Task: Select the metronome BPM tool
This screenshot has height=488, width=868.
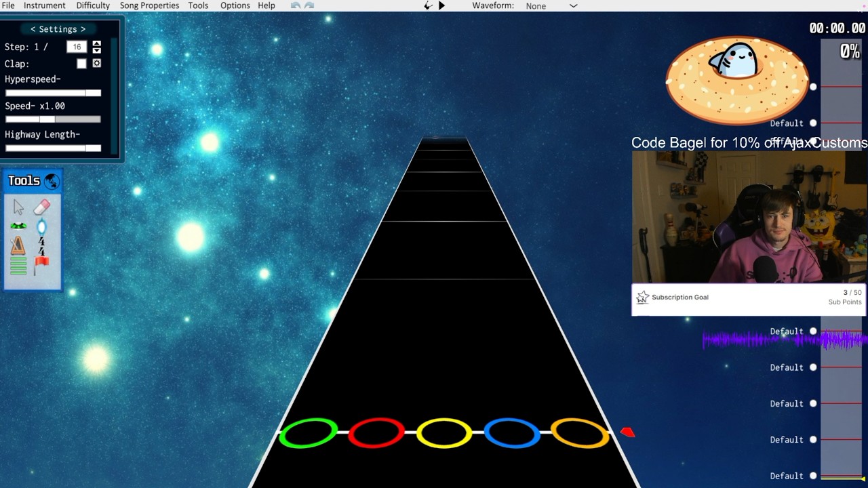Action: click(x=18, y=245)
